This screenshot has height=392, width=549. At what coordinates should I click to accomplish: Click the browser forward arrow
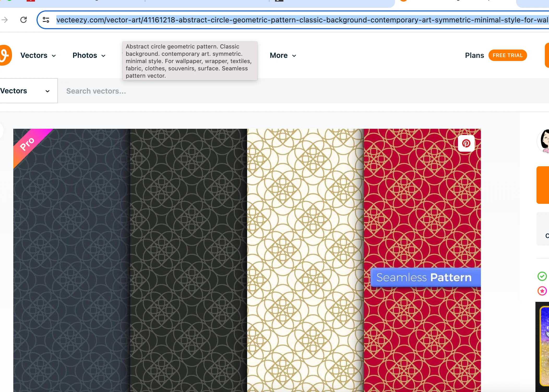(4, 20)
